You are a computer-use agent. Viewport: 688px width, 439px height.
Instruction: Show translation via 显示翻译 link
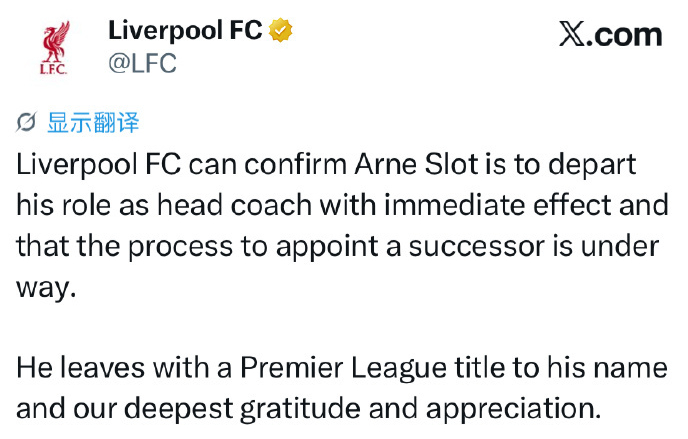[93, 122]
